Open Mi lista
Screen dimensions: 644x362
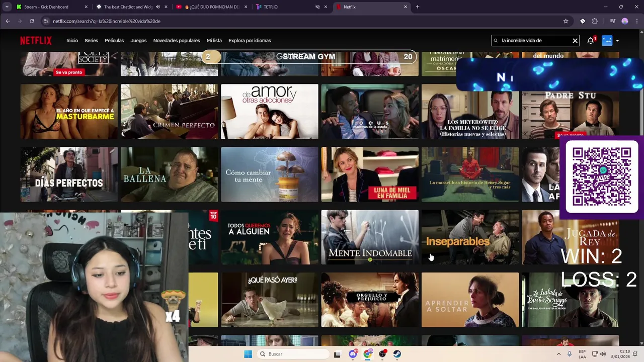point(214,41)
